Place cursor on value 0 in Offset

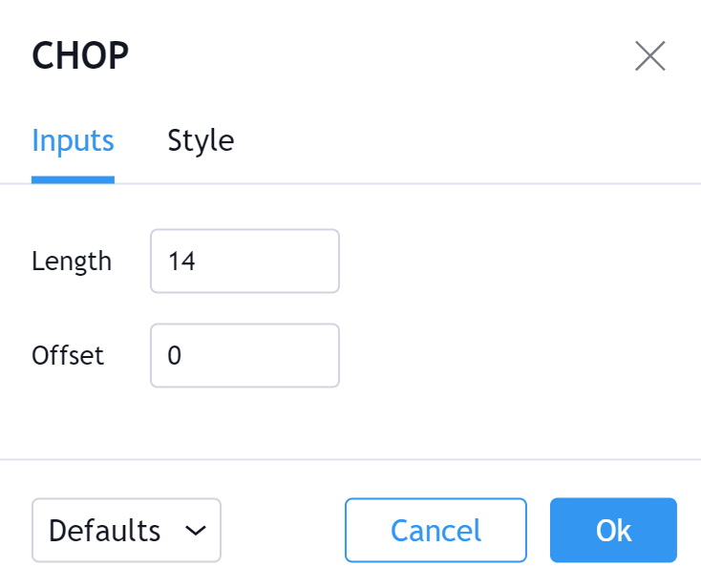click(x=175, y=356)
